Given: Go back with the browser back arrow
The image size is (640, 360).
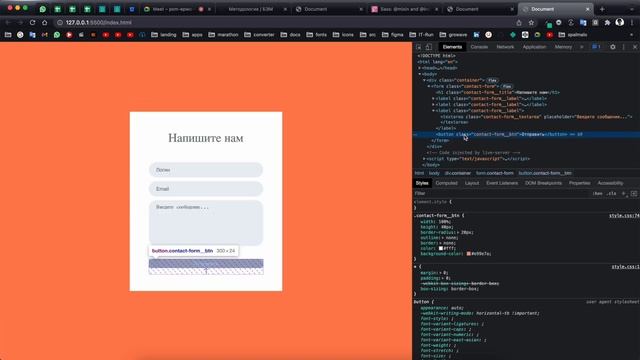Looking at the screenshot, I should point(8,22).
